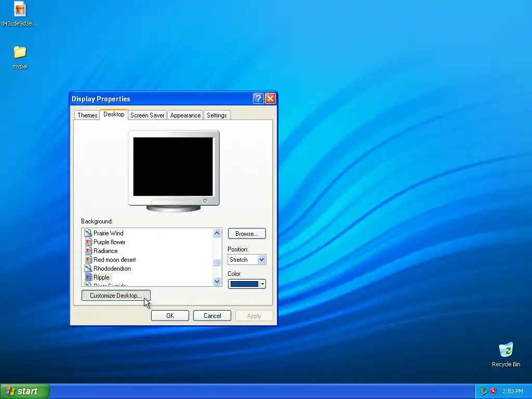The width and height of the screenshot is (532, 399).
Task: Click the Radiance image icon
Action: point(88,250)
